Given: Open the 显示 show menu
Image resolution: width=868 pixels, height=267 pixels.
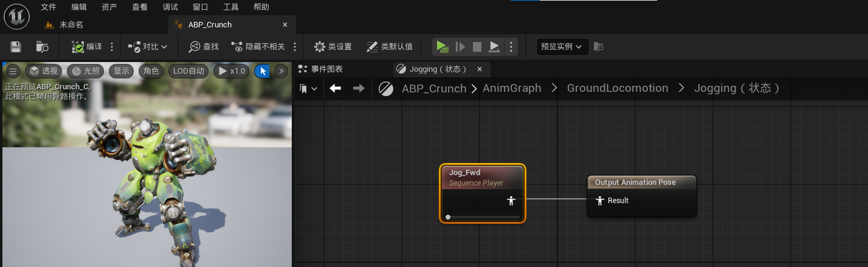Looking at the screenshot, I should [122, 71].
